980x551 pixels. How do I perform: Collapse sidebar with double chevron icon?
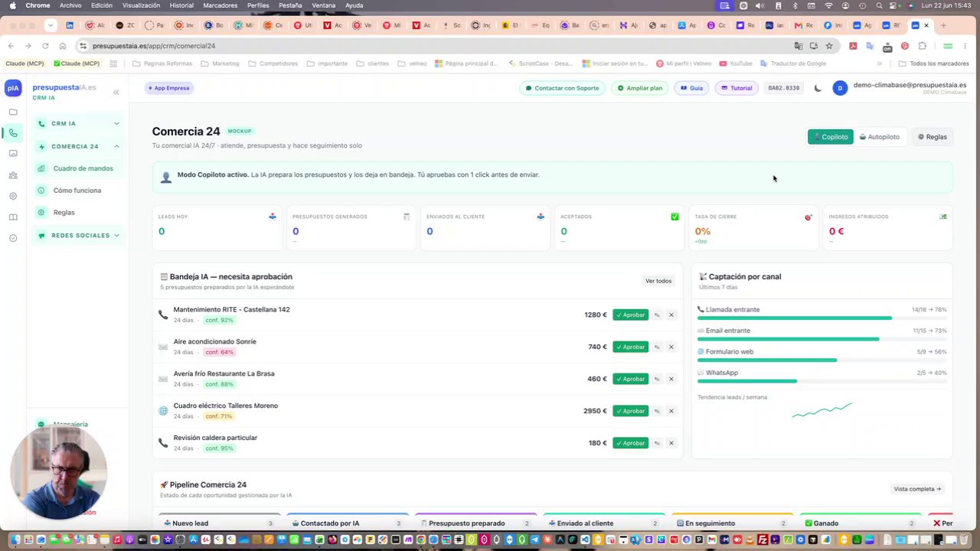coord(116,92)
